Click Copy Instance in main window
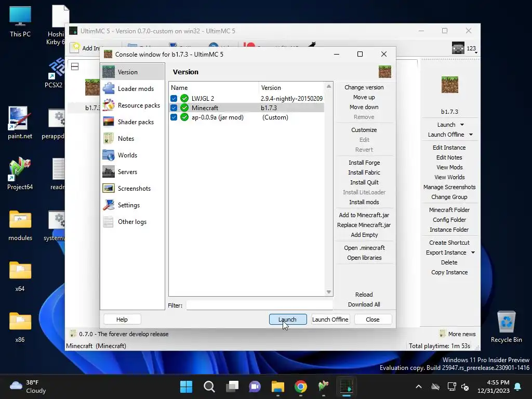 click(449, 272)
